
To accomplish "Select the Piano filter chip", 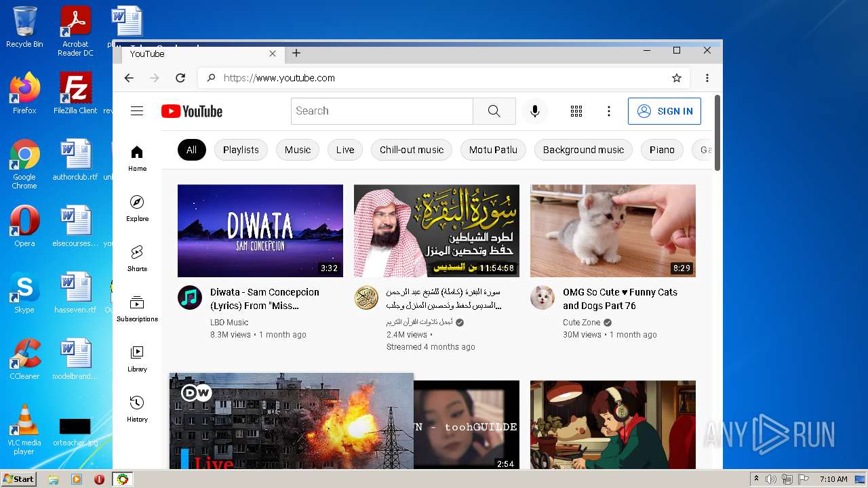I will [x=662, y=150].
